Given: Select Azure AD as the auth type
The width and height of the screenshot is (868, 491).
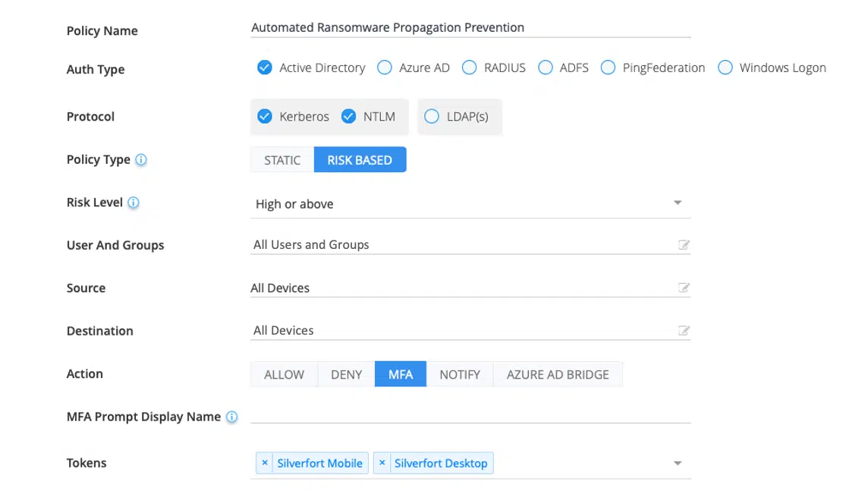Looking at the screenshot, I should (x=385, y=68).
